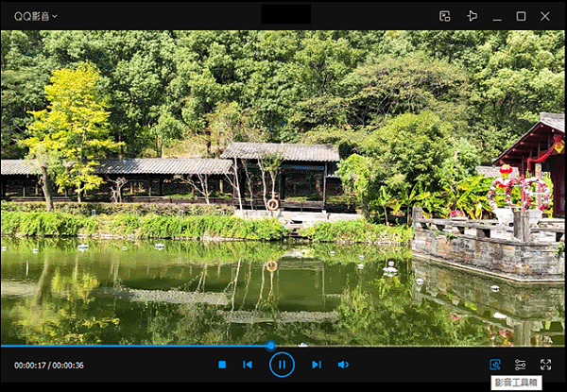Stop the video playback

click(222, 365)
